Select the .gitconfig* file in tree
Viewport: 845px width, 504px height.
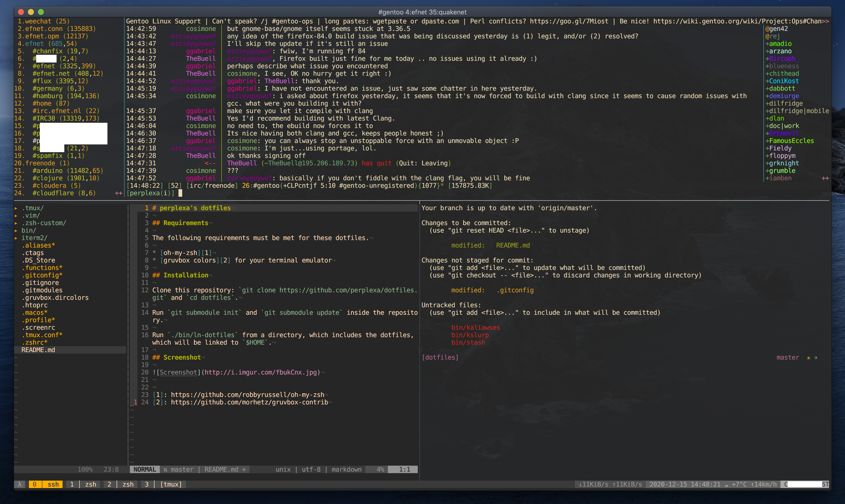[x=42, y=275]
